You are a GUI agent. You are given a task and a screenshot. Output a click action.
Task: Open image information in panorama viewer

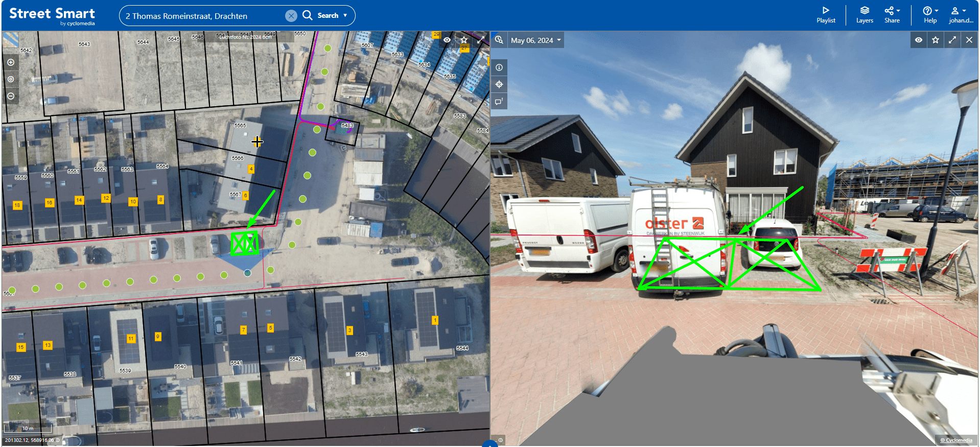coord(499,67)
